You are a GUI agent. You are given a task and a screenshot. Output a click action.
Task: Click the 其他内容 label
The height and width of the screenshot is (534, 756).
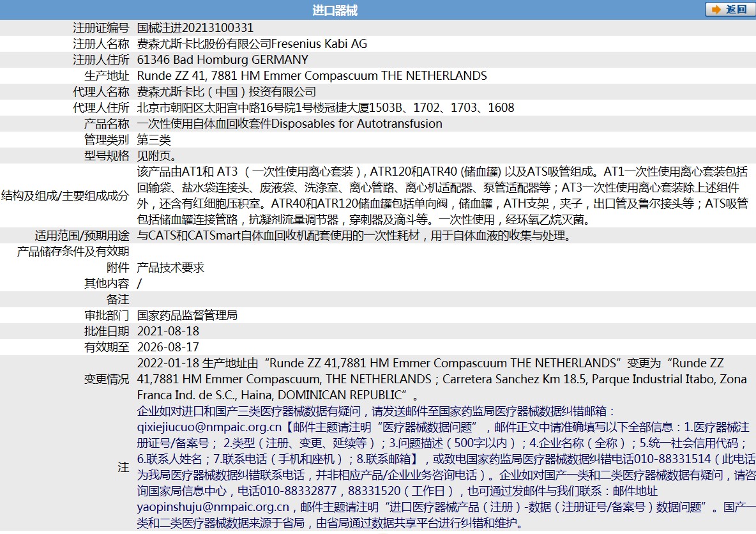107,283
